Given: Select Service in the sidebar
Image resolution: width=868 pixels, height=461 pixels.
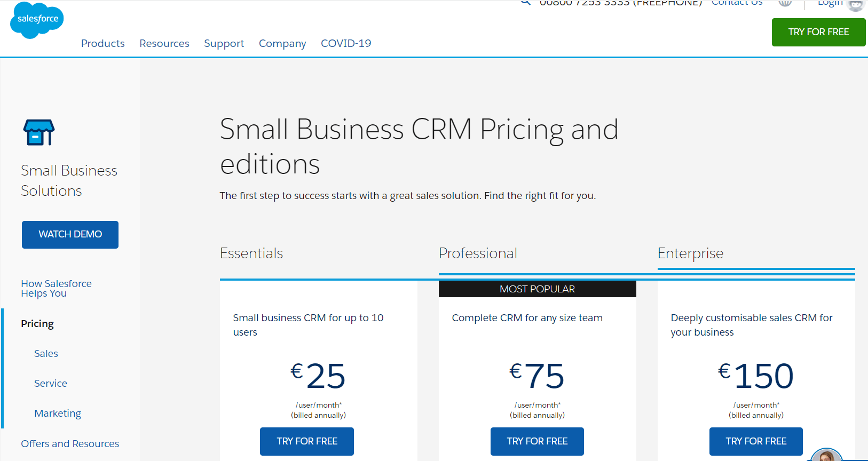Looking at the screenshot, I should 51,383.
